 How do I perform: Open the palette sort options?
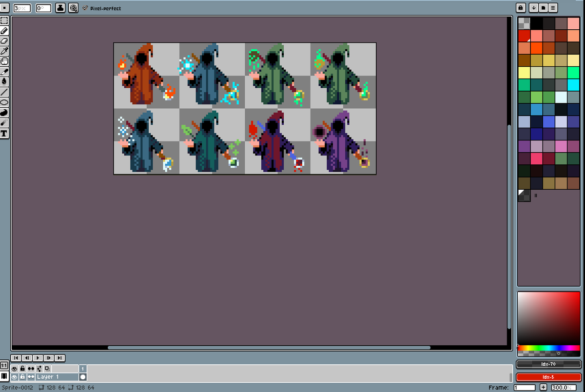(x=533, y=8)
